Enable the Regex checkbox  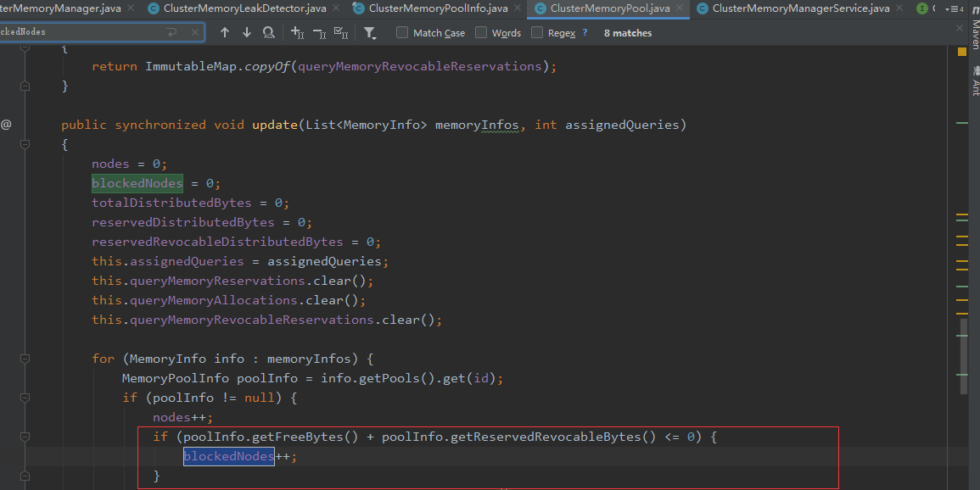pyautogui.click(x=537, y=32)
